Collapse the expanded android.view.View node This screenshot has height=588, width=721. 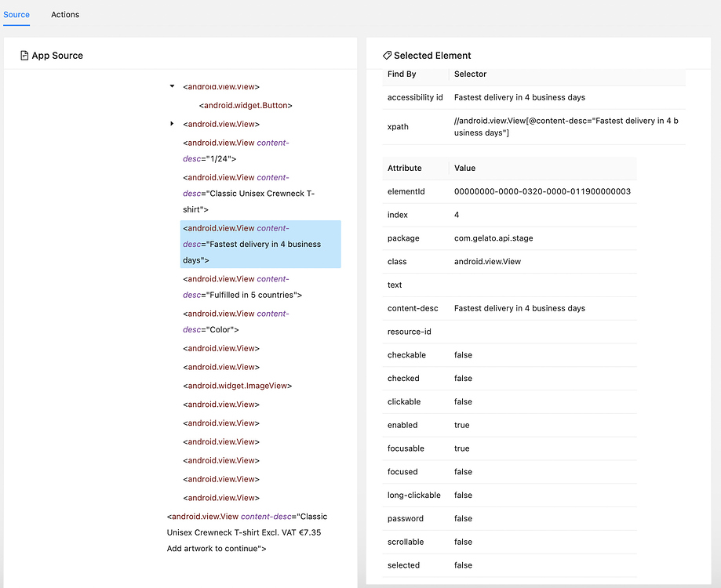[x=171, y=86]
